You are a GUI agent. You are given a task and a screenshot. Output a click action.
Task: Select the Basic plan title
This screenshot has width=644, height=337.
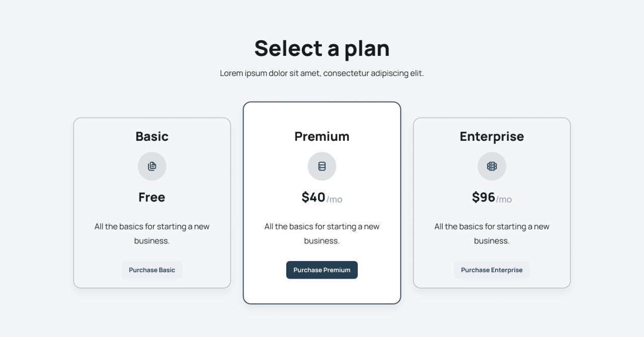coord(152,136)
